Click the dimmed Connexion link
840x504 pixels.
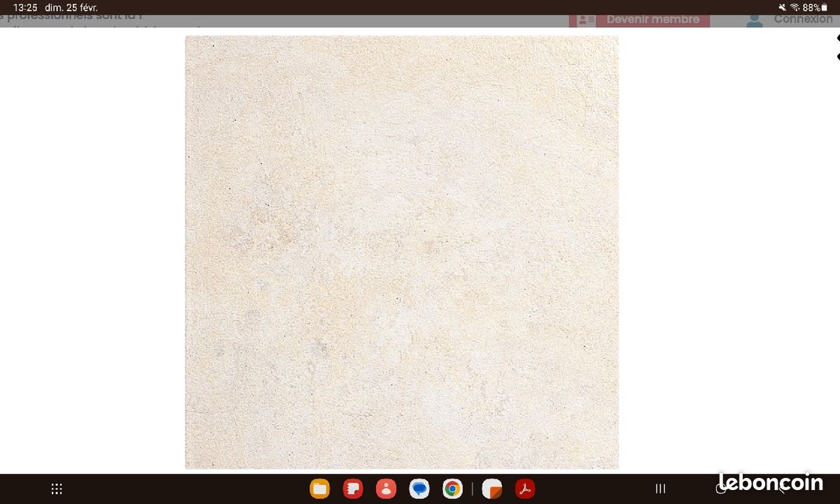click(x=803, y=20)
